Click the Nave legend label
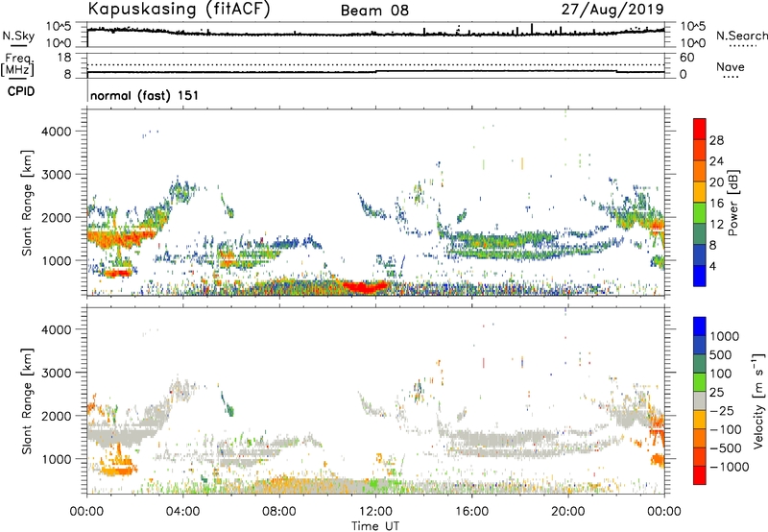The image size is (768, 532). tap(731, 66)
